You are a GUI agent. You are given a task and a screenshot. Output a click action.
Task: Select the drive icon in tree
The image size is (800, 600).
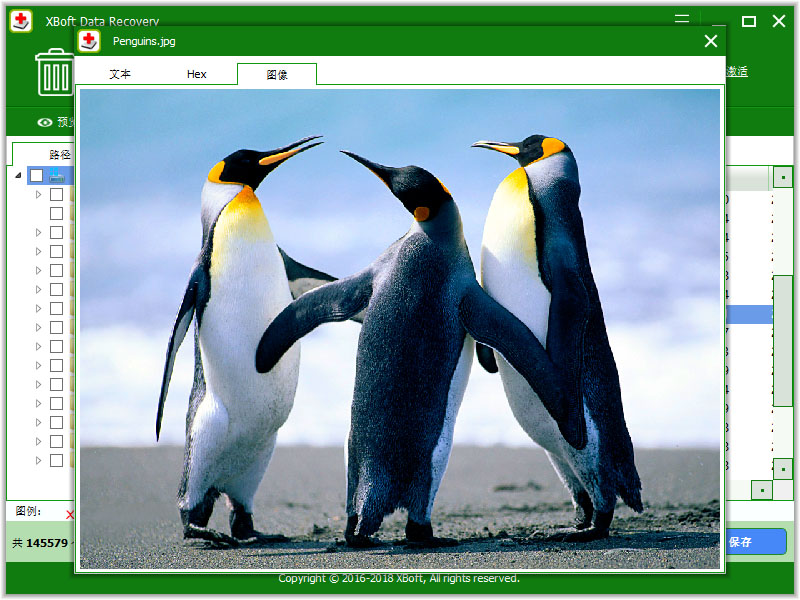(x=57, y=175)
